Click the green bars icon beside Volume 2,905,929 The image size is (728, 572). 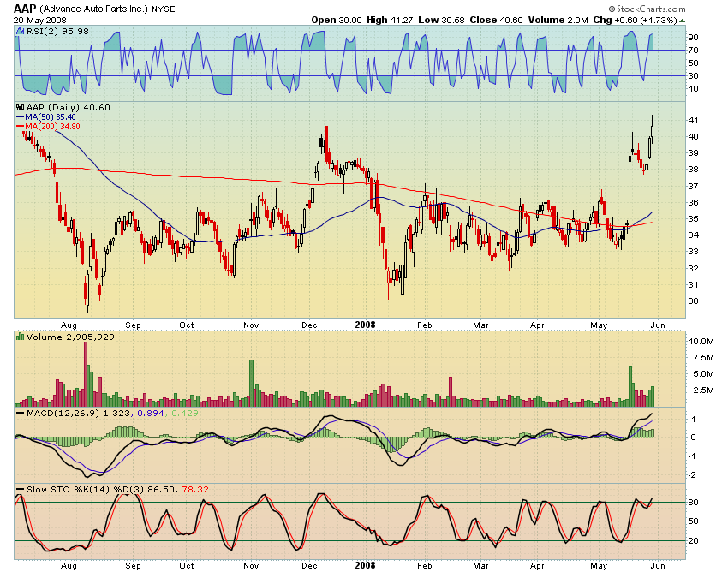[x=20, y=337]
